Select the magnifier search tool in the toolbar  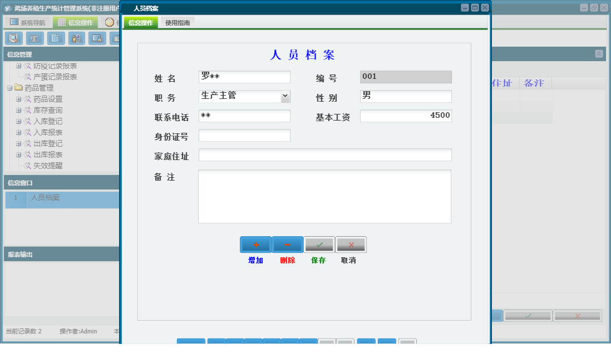pyautogui.click(x=14, y=38)
